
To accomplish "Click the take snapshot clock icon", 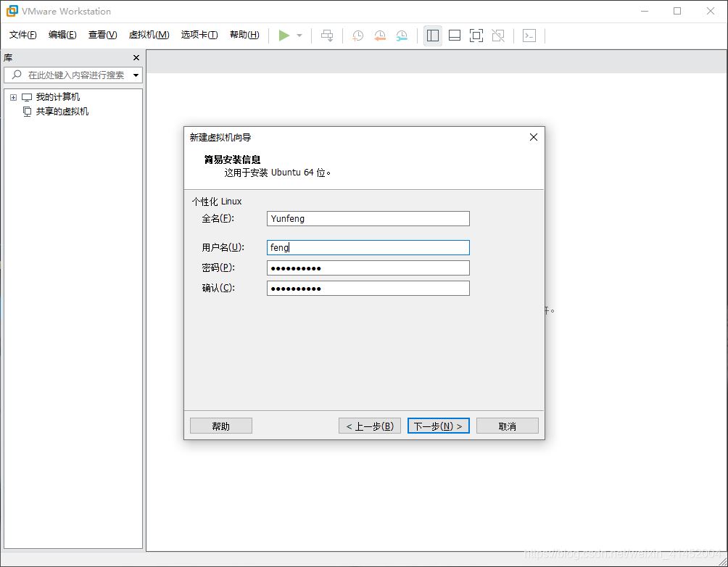I will point(357,36).
